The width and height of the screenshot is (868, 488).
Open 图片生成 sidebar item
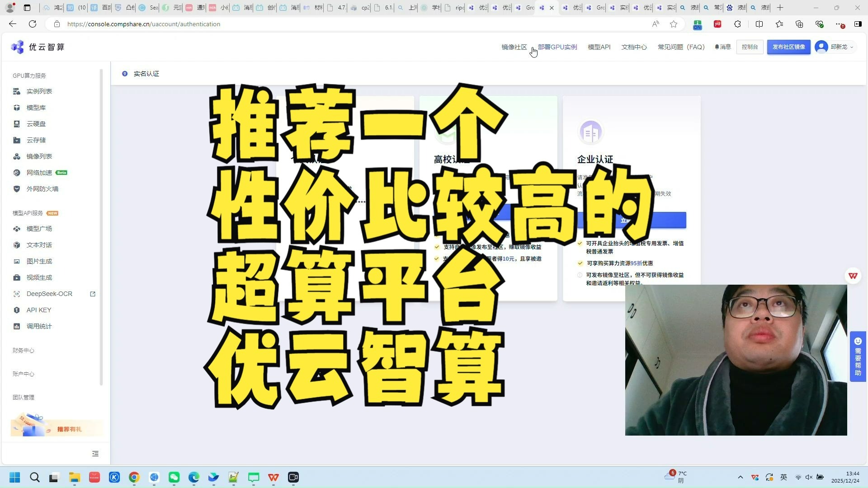click(x=39, y=261)
